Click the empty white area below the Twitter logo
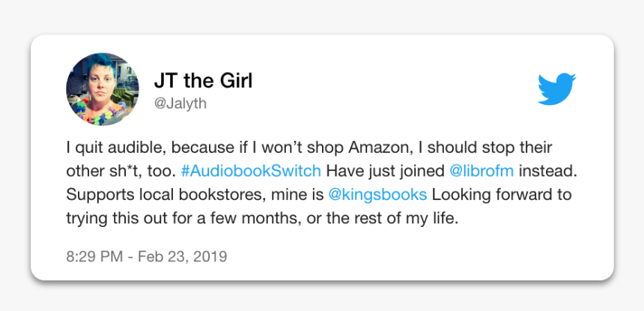The height and width of the screenshot is (311, 644). point(557,123)
